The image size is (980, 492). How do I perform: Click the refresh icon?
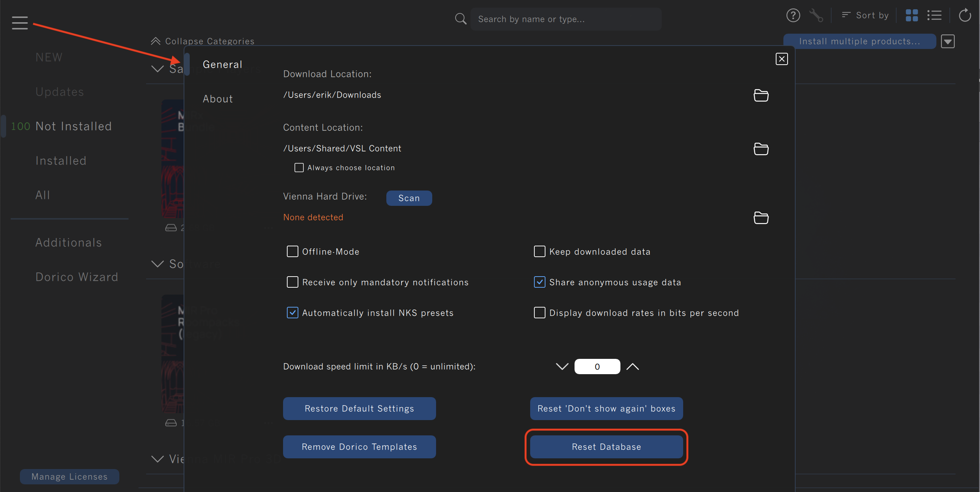click(965, 16)
